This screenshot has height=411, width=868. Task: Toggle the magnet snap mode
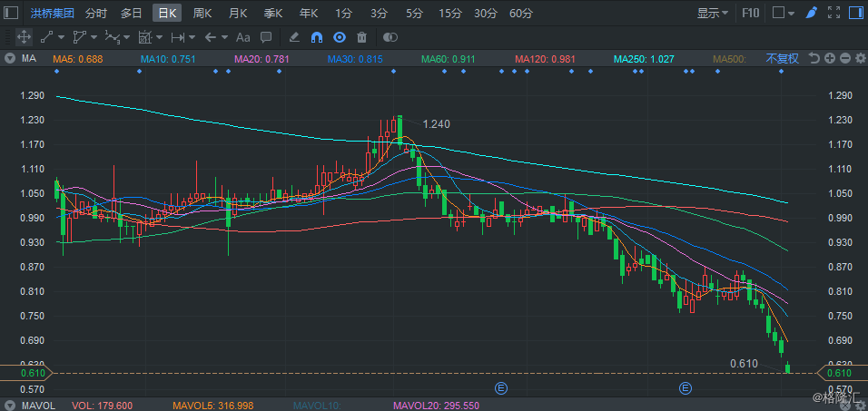[x=317, y=37]
